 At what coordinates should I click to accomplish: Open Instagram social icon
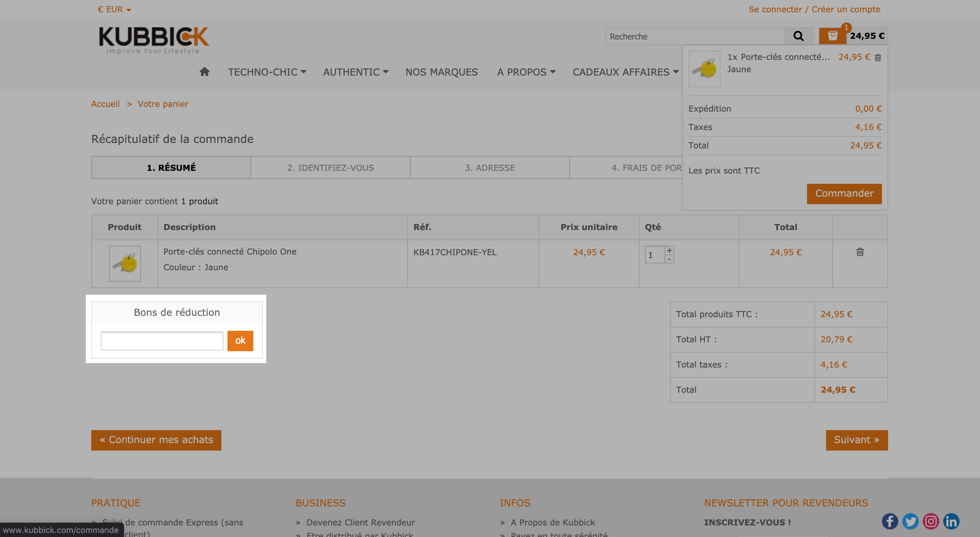[x=931, y=521]
